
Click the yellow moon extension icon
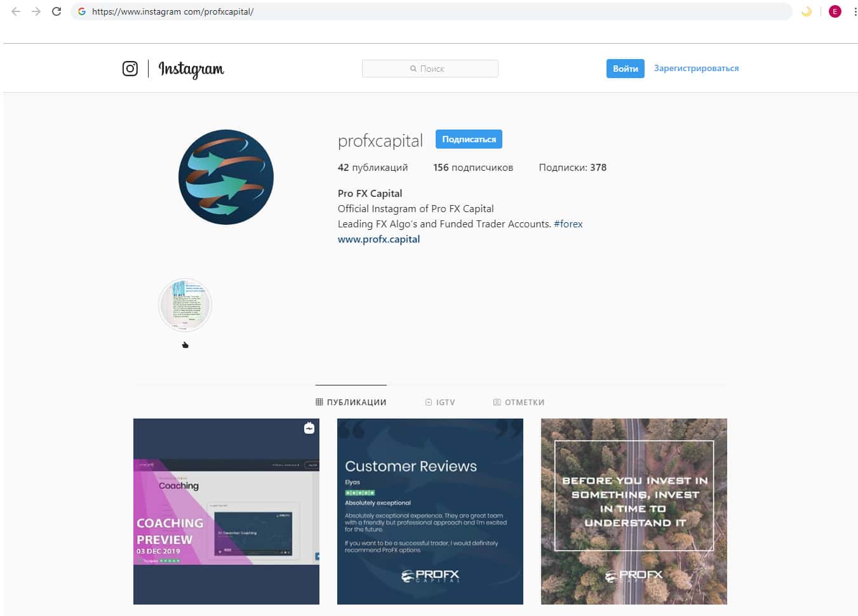pos(807,11)
